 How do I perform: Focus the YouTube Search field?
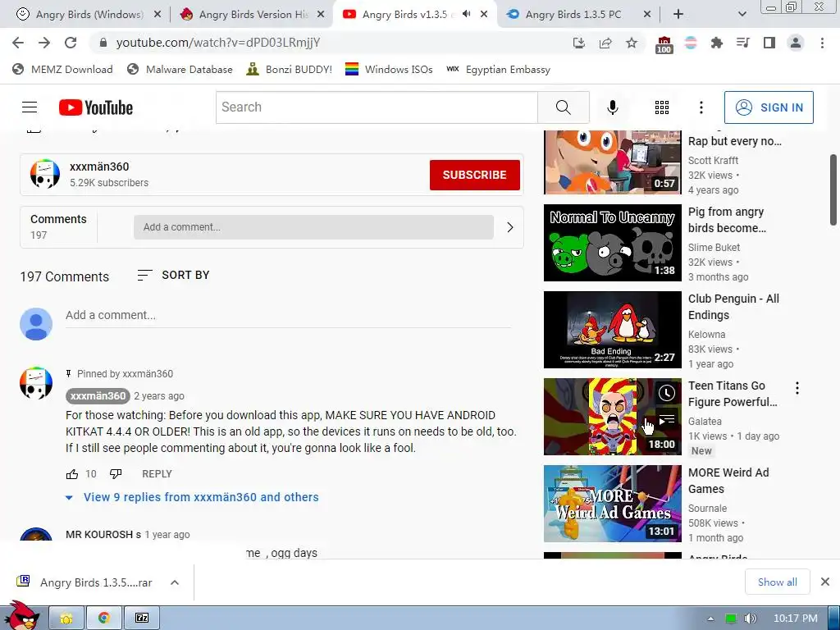tap(377, 107)
